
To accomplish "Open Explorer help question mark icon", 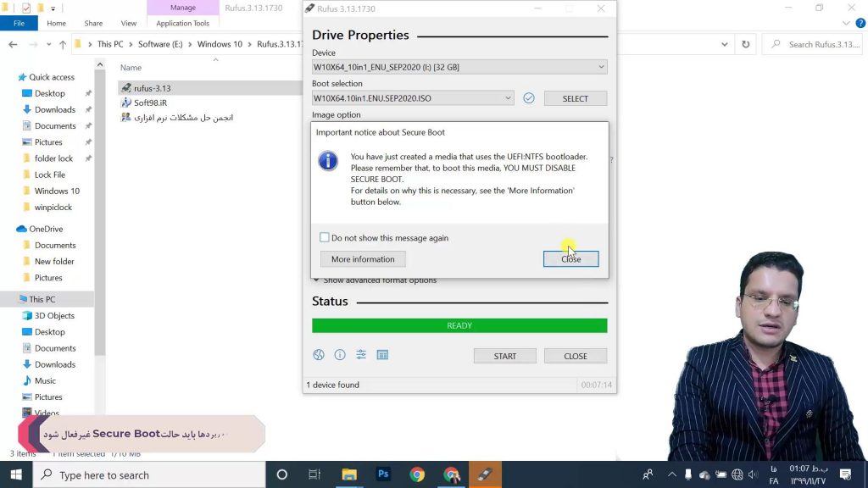I will [x=860, y=23].
